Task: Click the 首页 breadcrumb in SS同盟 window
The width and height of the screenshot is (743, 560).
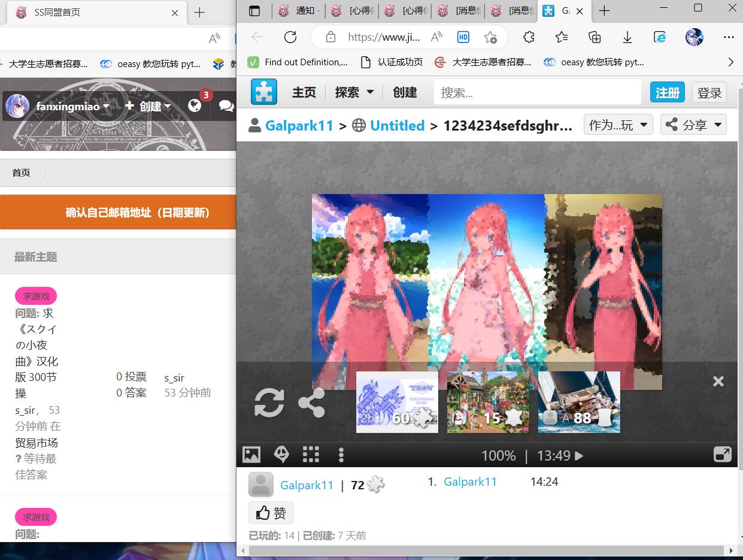Action: coord(21,172)
